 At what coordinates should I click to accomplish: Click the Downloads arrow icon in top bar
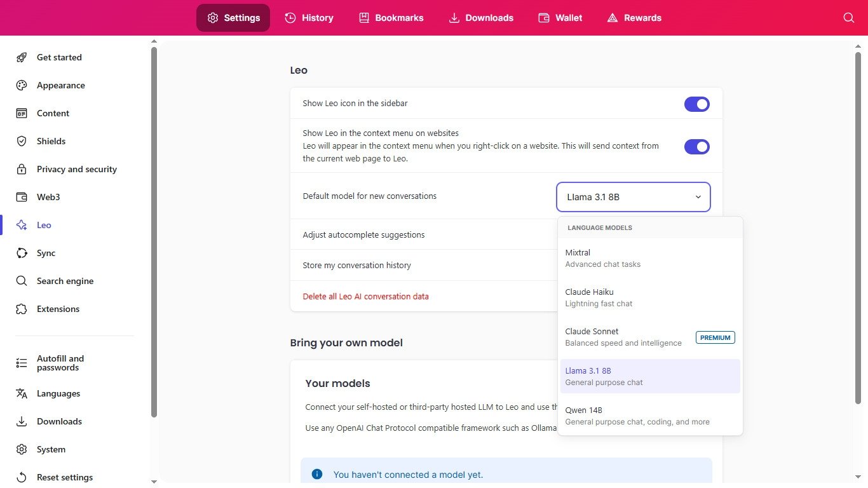click(x=454, y=18)
